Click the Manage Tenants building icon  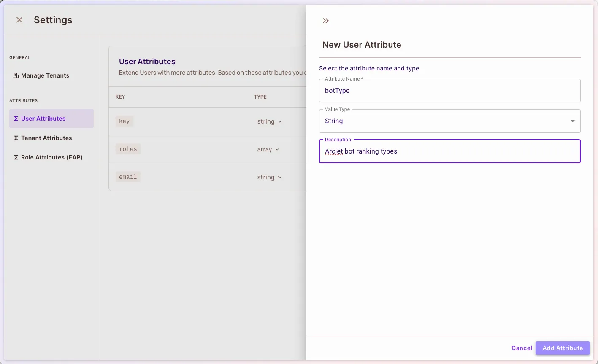(x=16, y=75)
